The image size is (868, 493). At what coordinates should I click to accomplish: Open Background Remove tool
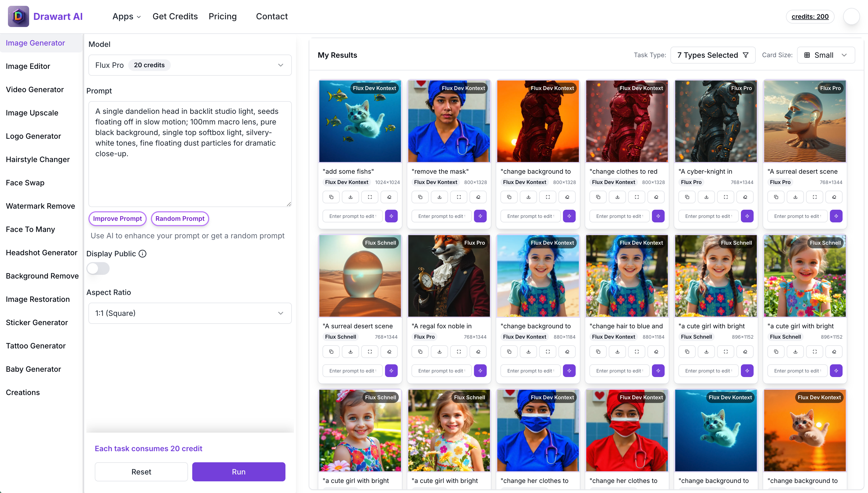coord(42,276)
